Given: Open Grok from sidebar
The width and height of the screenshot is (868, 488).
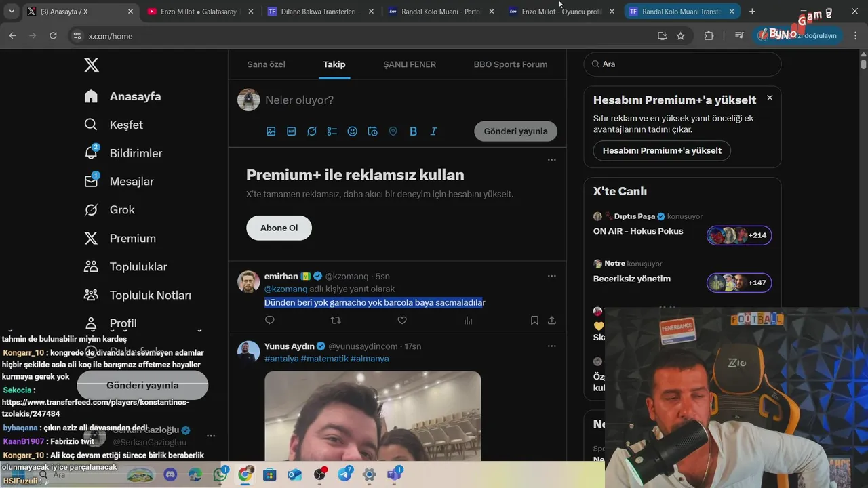Looking at the screenshot, I should pyautogui.click(x=109, y=210).
